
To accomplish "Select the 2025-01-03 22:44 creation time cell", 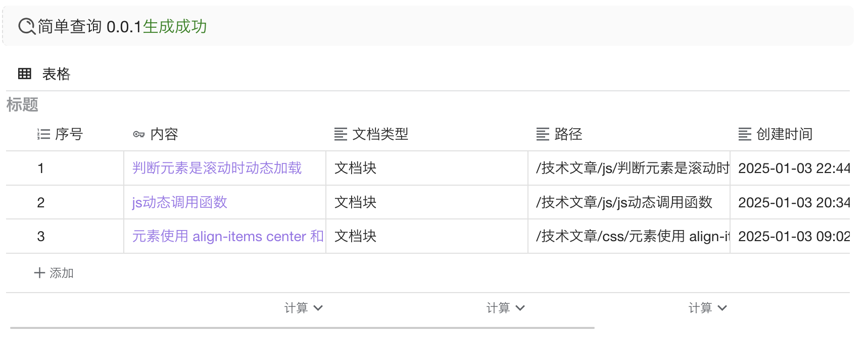I will pos(792,168).
